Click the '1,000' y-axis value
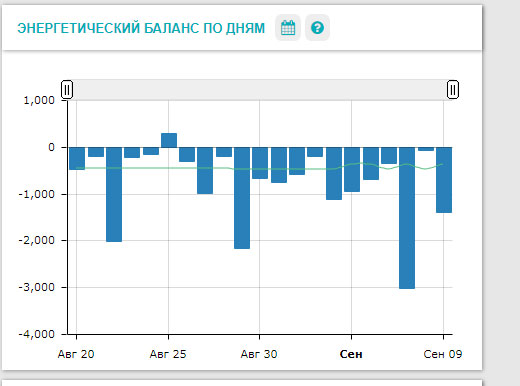The image size is (520, 386). point(39,100)
